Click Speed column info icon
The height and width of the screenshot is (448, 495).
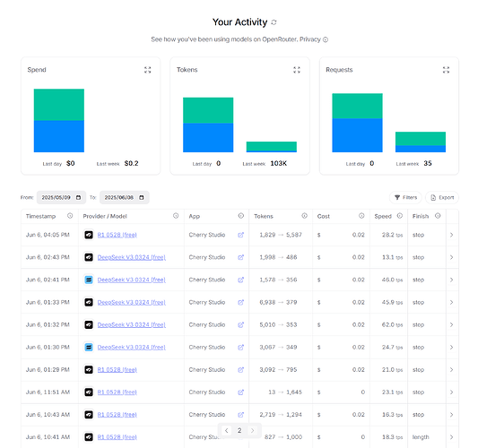point(400,216)
